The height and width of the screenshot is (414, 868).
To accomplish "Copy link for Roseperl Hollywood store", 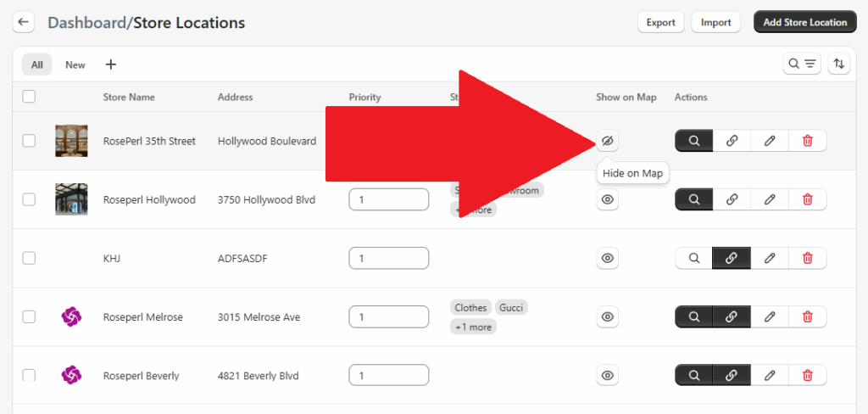I will point(732,199).
